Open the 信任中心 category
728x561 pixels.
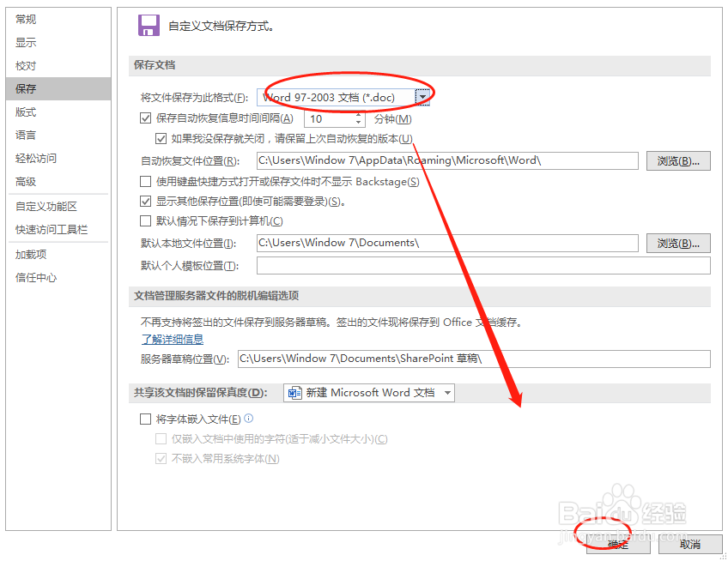58,277
